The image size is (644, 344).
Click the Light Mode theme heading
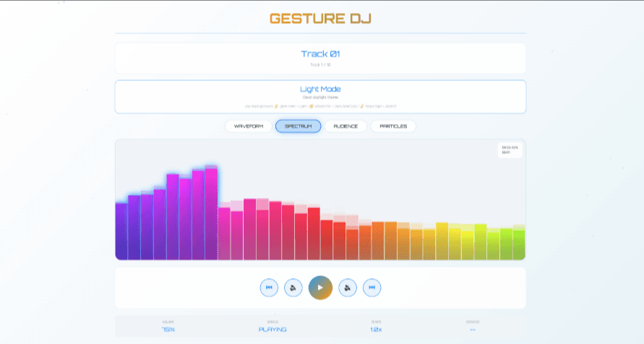[320, 89]
